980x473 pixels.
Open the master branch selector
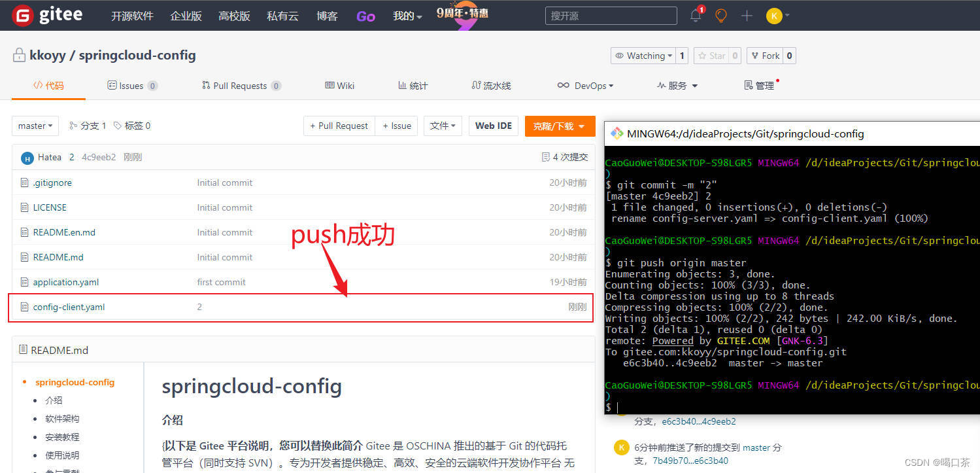pyautogui.click(x=35, y=126)
